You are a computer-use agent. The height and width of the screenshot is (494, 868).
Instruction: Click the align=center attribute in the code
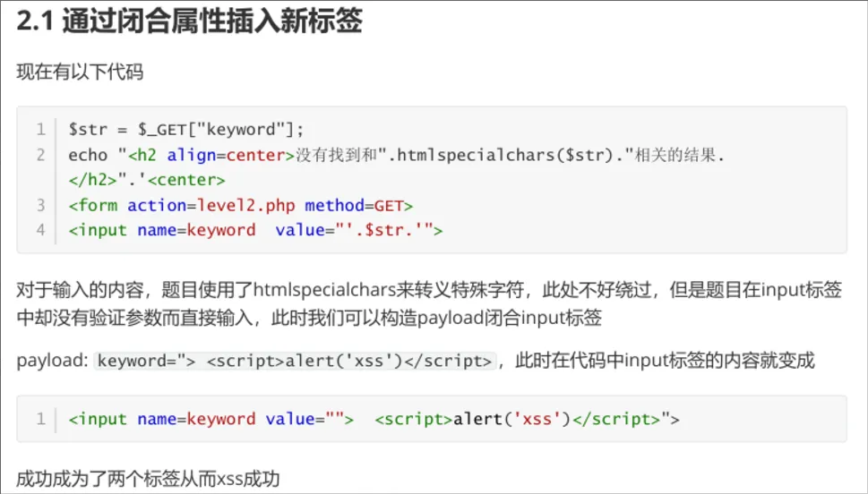point(226,155)
